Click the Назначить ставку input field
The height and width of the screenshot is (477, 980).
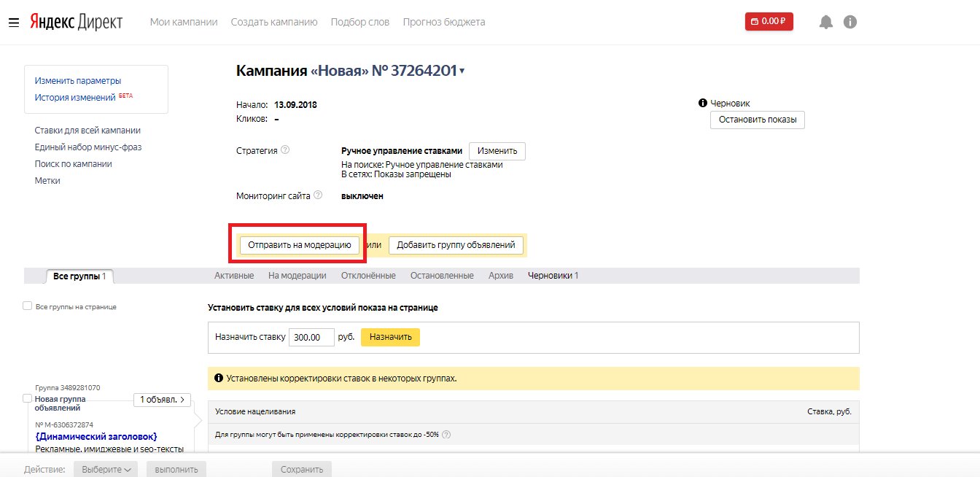pyautogui.click(x=311, y=337)
